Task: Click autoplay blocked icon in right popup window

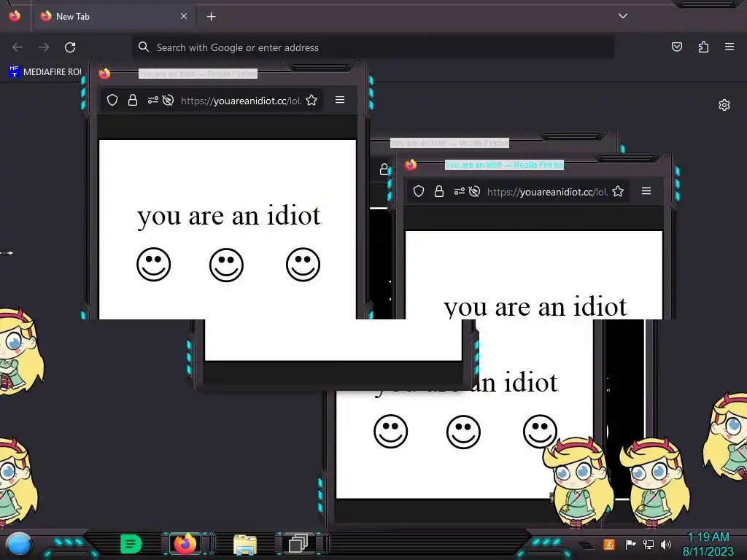Action: pos(474,192)
